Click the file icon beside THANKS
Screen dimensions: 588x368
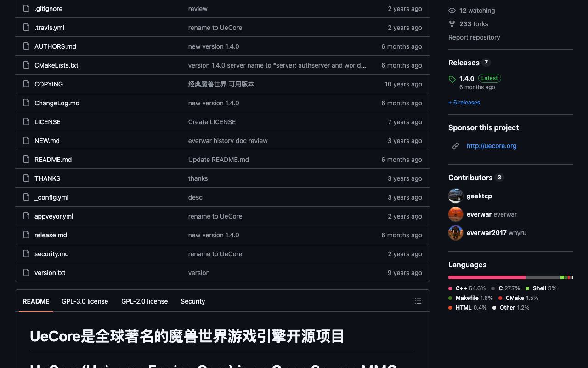pos(26,178)
